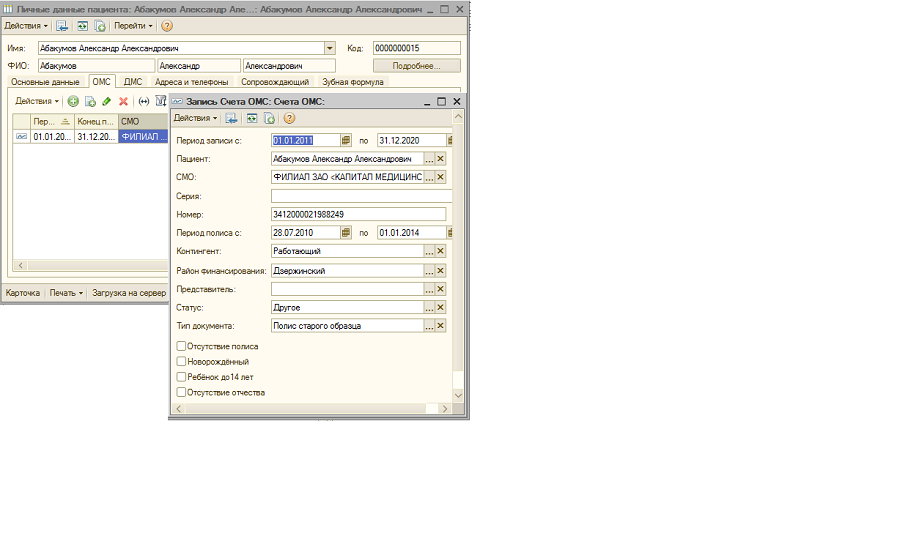Open selection list for the Статус field

(429, 307)
